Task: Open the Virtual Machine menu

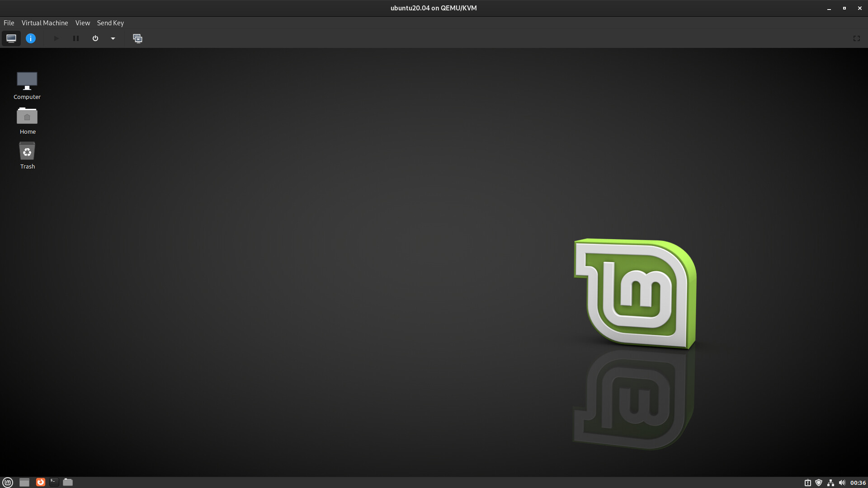Action: (44, 23)
